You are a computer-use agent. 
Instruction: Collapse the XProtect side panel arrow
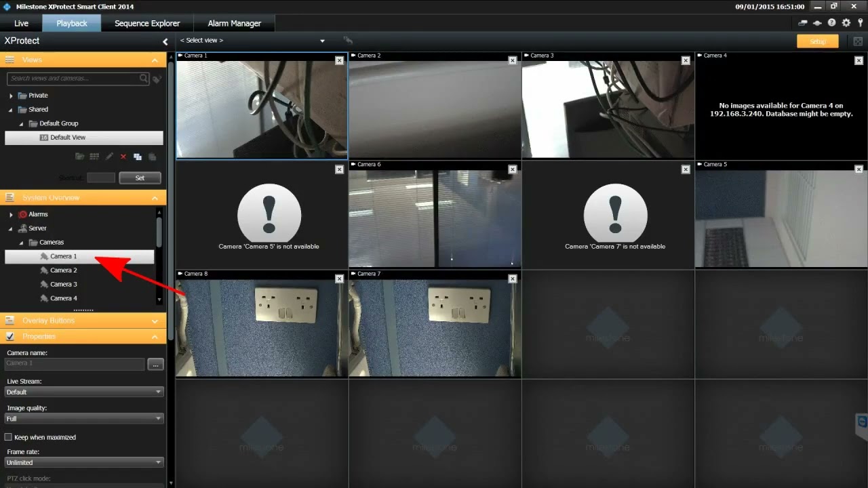[x=165, y=42]
